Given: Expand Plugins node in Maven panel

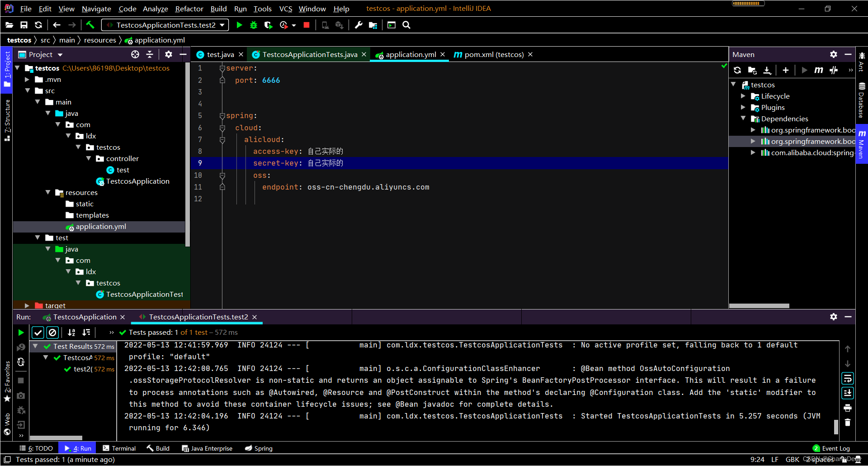Looking at the screenshot, I should [743, 107].
